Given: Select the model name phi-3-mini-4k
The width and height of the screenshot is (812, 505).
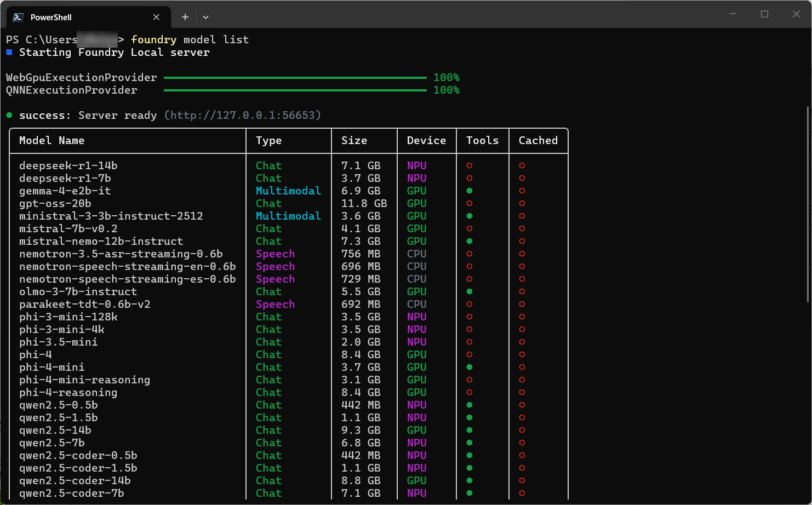Looking at the screenshot, I should (x=61, y=329).
